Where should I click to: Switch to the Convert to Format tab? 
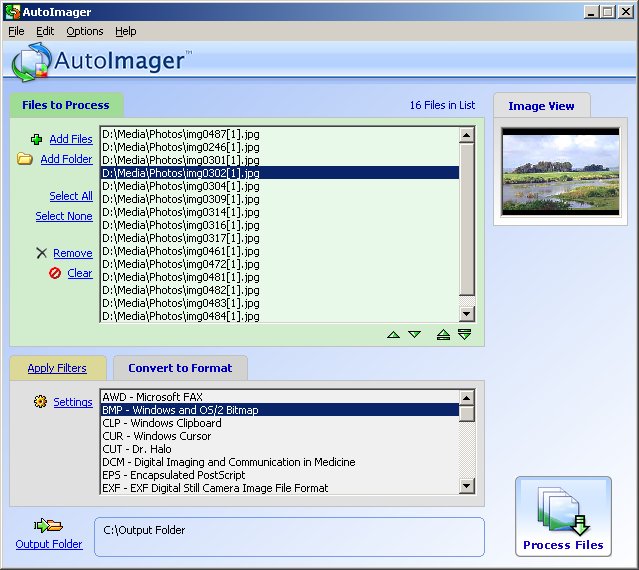(x=180, y=368)
